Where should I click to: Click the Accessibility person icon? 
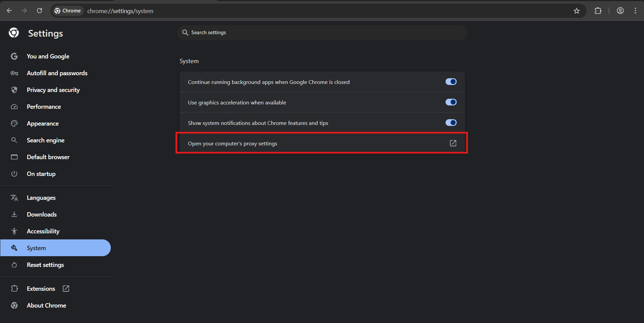pos(14,231)
